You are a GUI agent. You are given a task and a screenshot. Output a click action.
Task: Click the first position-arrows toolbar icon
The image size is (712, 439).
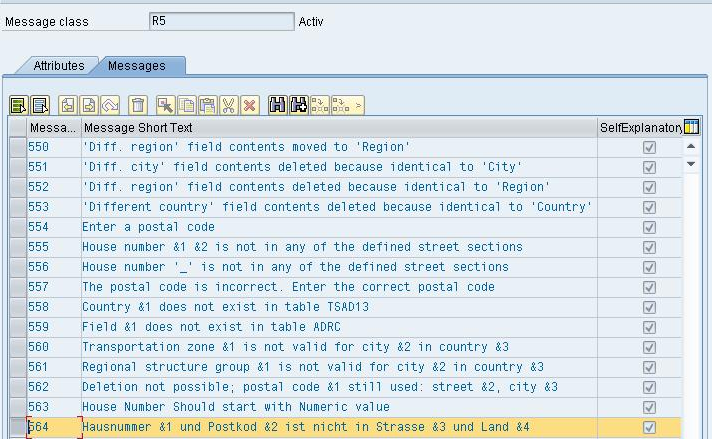click(x=320, y=105)
